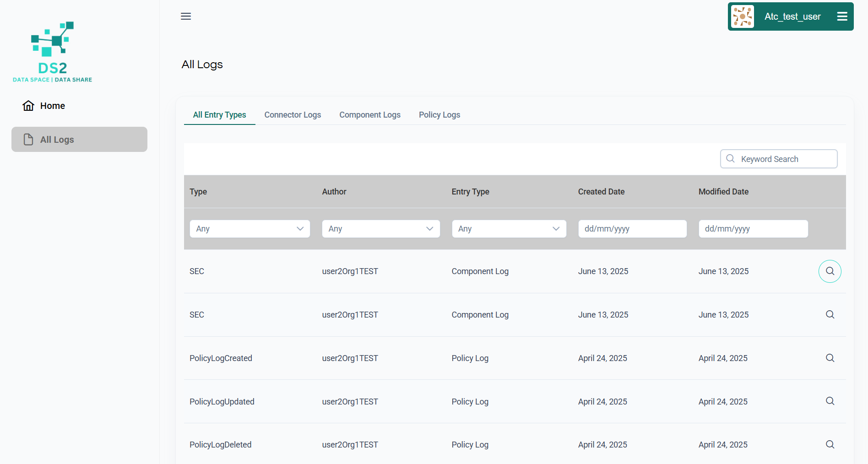The height and width of the screenshot is (464, 868).
Task: View details of first SEC log
Action: pyautogui.click(x=830, y=271)
